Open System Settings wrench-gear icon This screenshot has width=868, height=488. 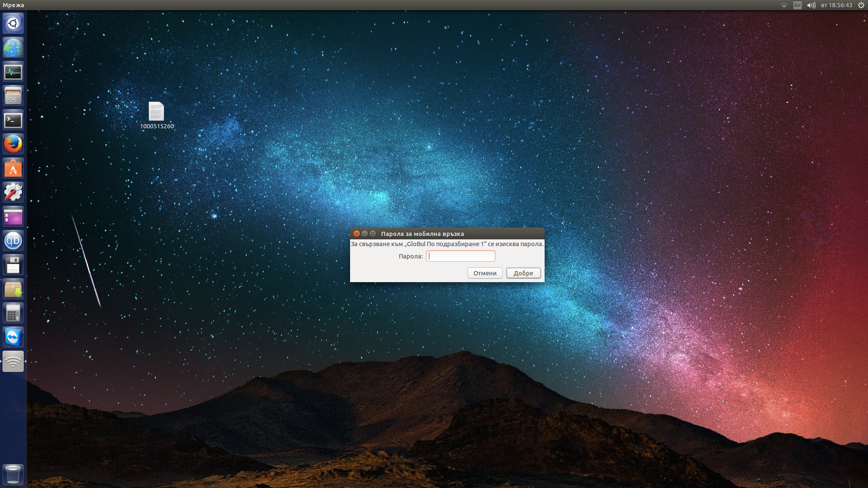click(x=13, y=192)
